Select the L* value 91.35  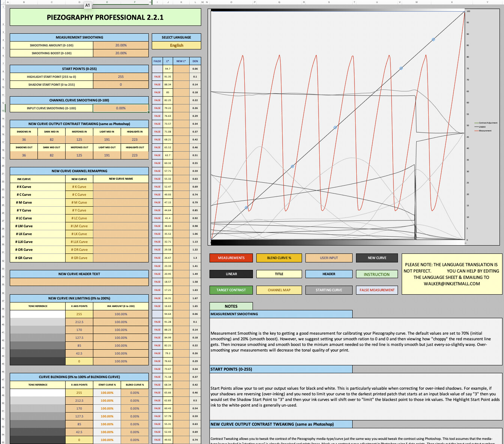click(x=168, y=77)
